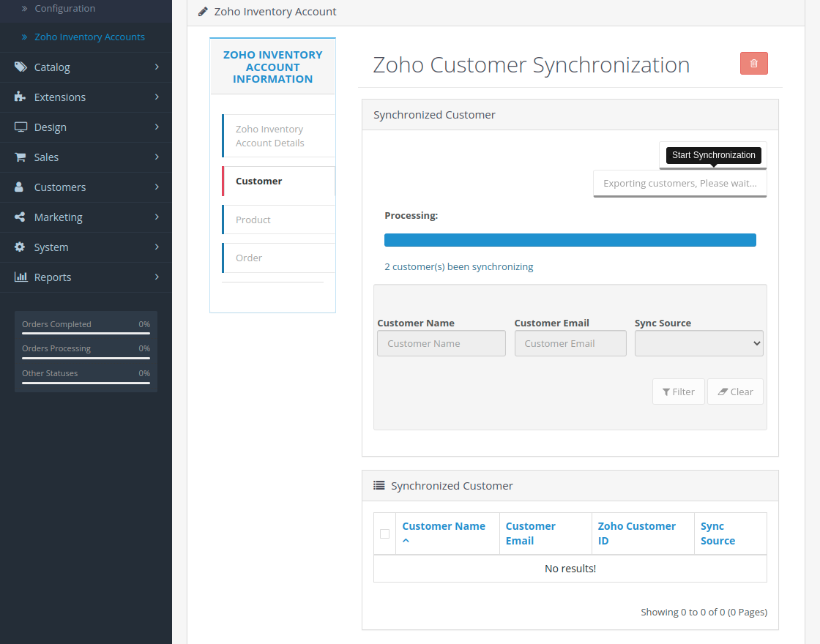
Task: Open the Sync Source dropdown
Action: click(698, 342)
